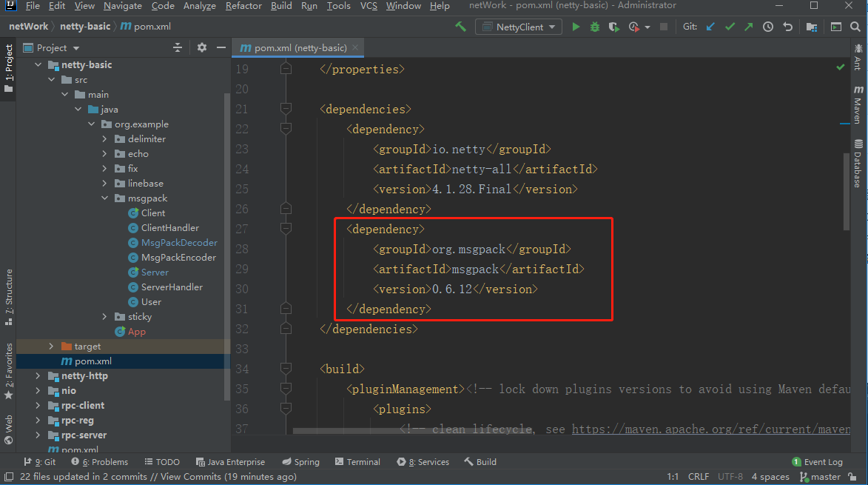Click the 4 spaces indent setting
Viewport: 868px width, 485px height.
pyautogui.click(x=770, y=477)
